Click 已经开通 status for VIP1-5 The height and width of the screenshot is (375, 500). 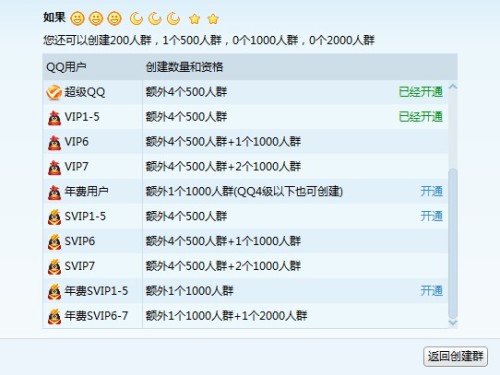coord(421,117)
